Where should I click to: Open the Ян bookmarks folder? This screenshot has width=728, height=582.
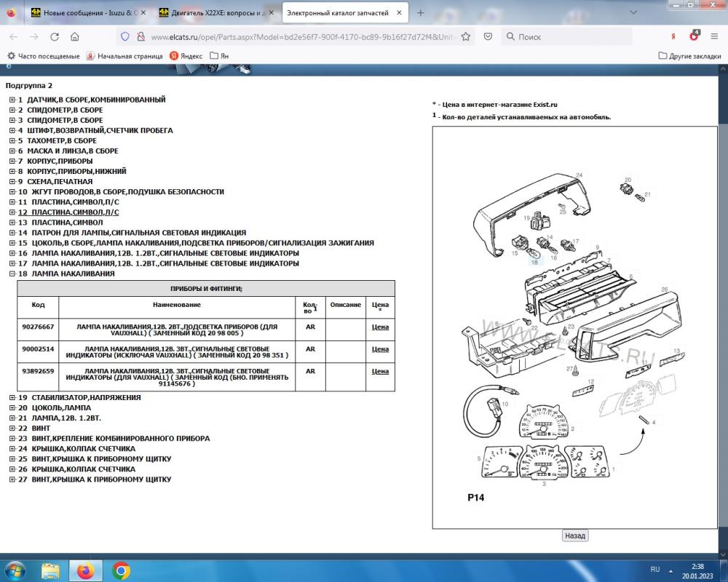(219, 56)
